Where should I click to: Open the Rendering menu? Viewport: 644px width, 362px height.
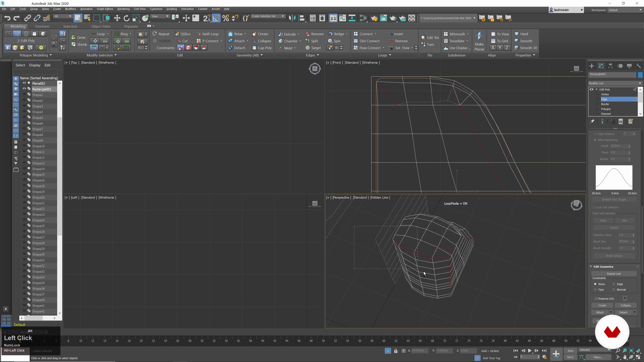click(123, 9)
